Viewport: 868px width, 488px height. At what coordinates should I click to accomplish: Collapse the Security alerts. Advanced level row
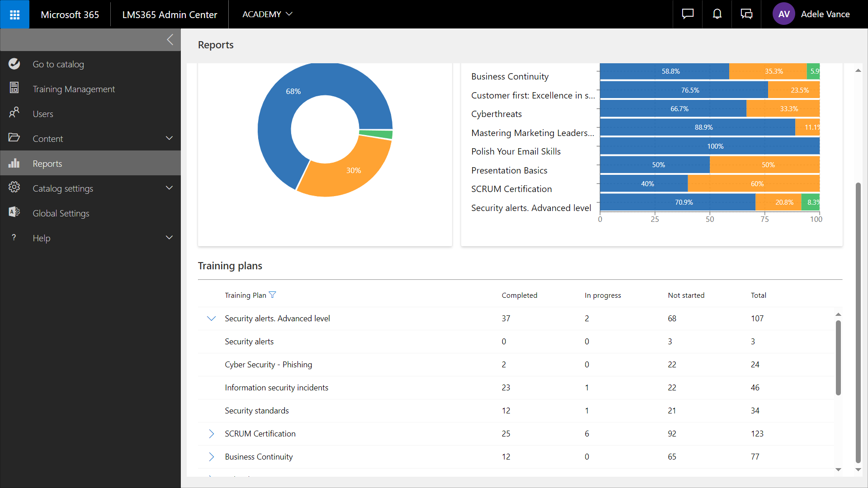pos(211,319)
